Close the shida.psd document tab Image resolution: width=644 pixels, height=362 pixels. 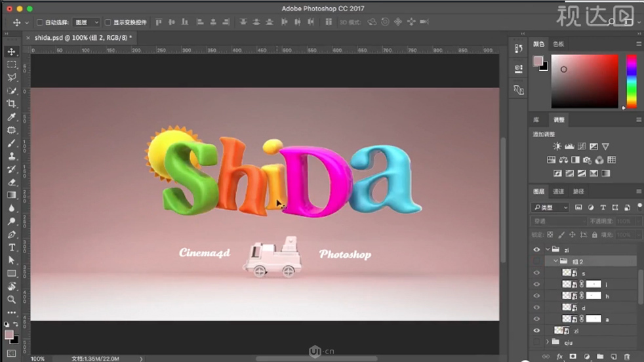coord(28,38)
